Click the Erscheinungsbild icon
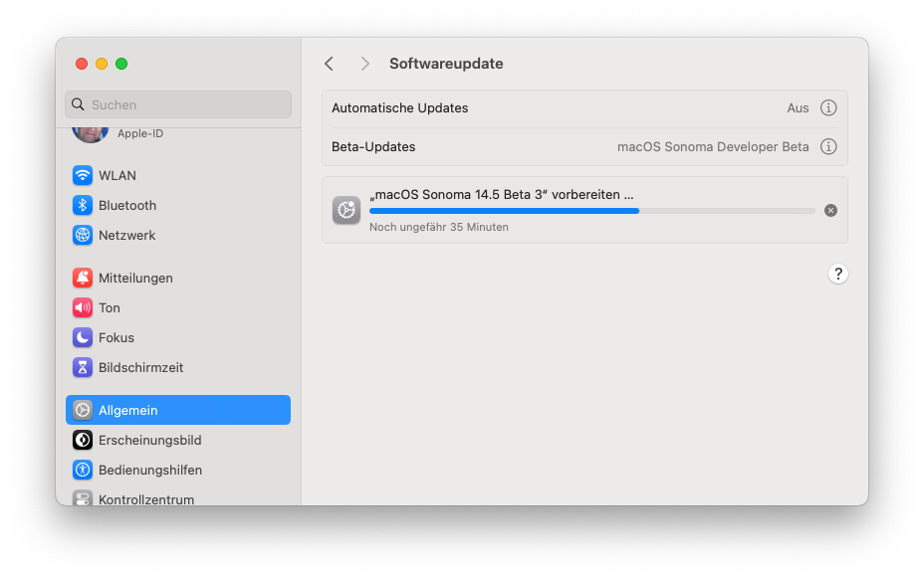The width and height of the screenshot is (924, 579). pos(83,441)
